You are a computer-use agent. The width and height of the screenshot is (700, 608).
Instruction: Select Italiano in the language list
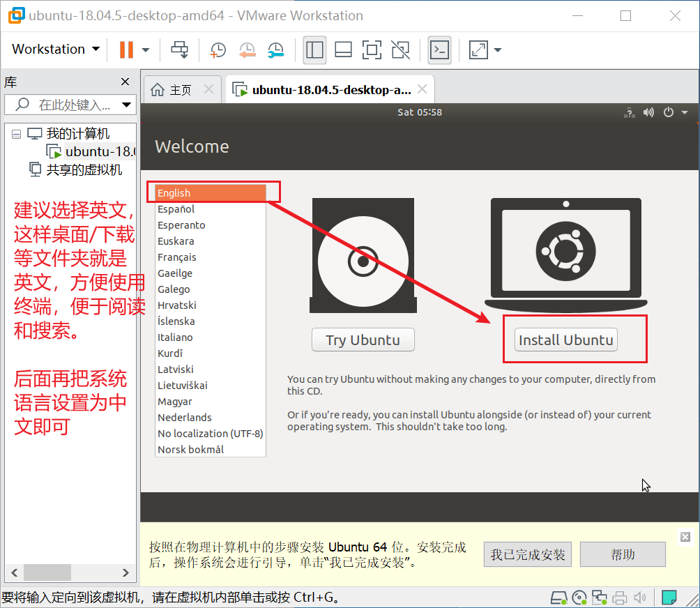(211, 337)
